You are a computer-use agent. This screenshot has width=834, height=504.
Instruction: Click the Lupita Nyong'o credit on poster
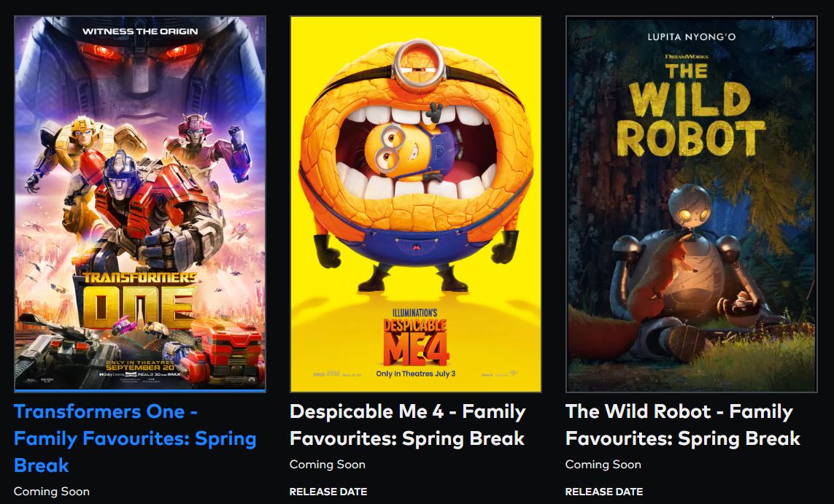[x=692, y=36]
